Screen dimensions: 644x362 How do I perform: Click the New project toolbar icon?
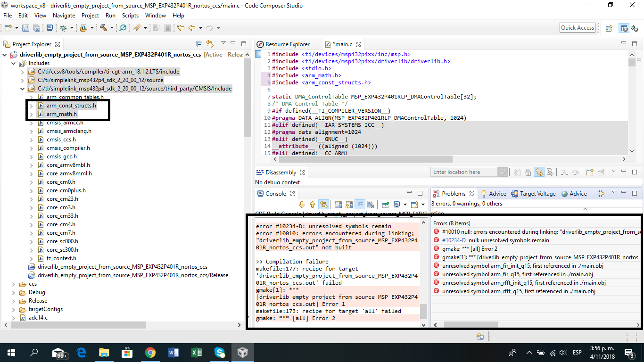coord(8,28)
